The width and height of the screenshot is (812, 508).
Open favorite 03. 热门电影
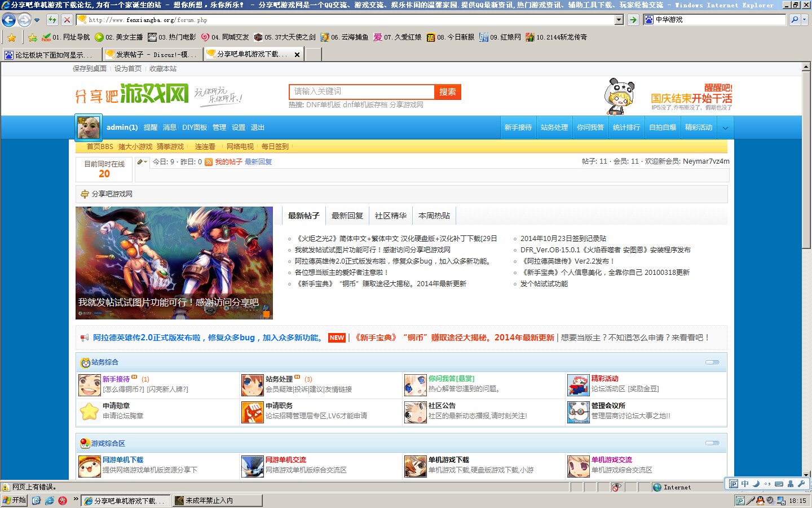[172, 38]
